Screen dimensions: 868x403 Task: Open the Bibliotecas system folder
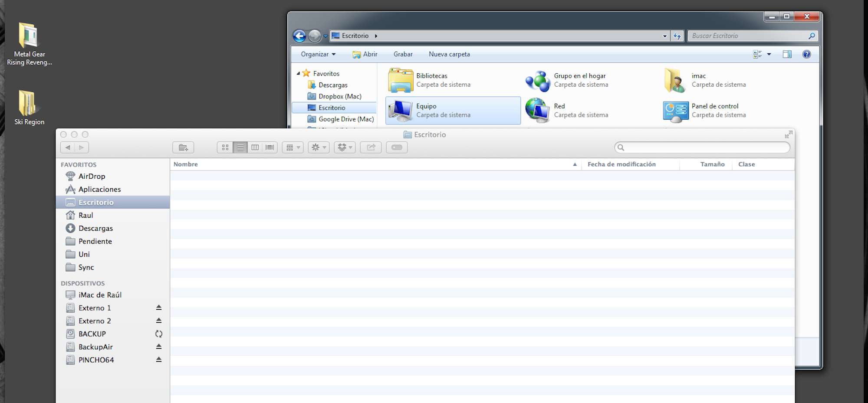453,80
